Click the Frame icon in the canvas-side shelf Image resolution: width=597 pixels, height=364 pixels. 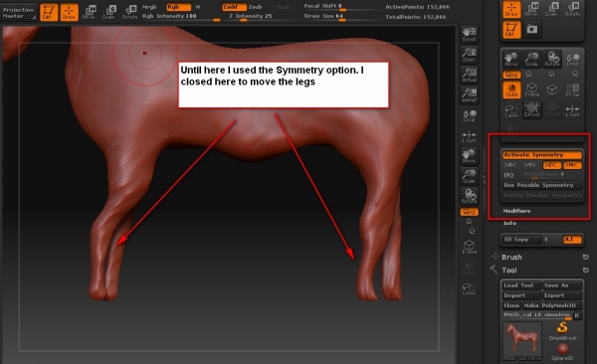tap(469, 248)
